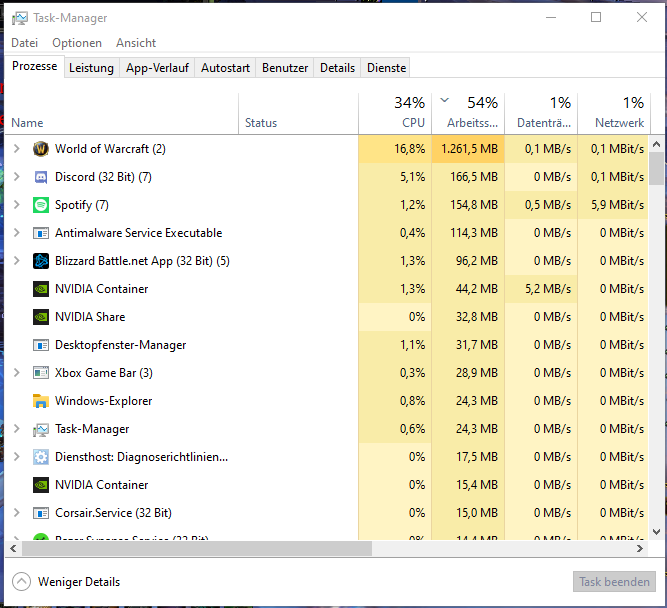Switch to the Autostart tab

225,68
